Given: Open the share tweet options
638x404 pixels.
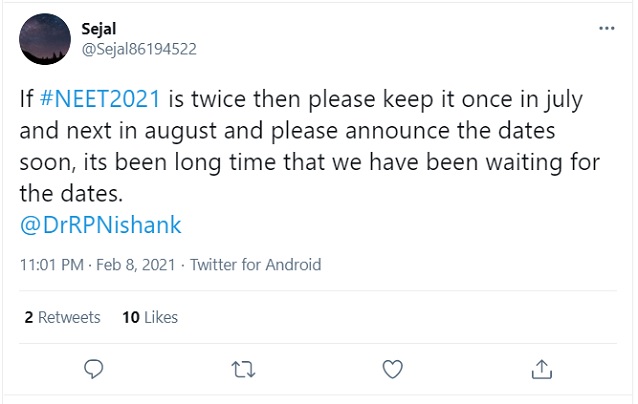Looking at the screenshot, I should (x=542, y=369).
